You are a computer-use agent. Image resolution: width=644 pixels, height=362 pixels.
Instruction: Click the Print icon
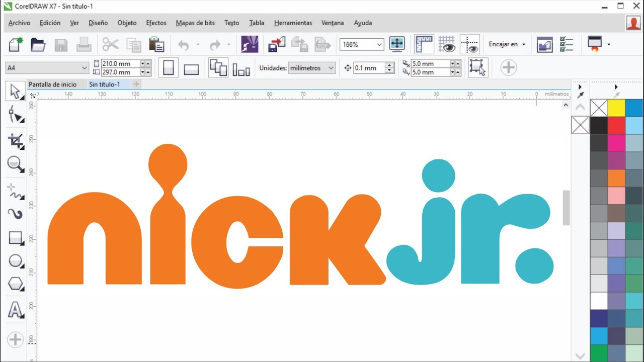click(x=84, y=45)
